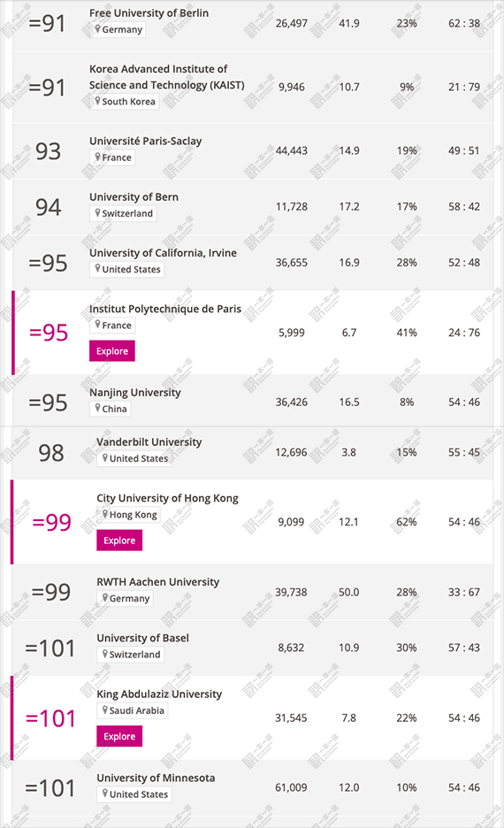The height and width of the screenshot is (828, 504).
Task: Open Free University of Berlin page
Action: pyautogui.click(x=149, y=12)
